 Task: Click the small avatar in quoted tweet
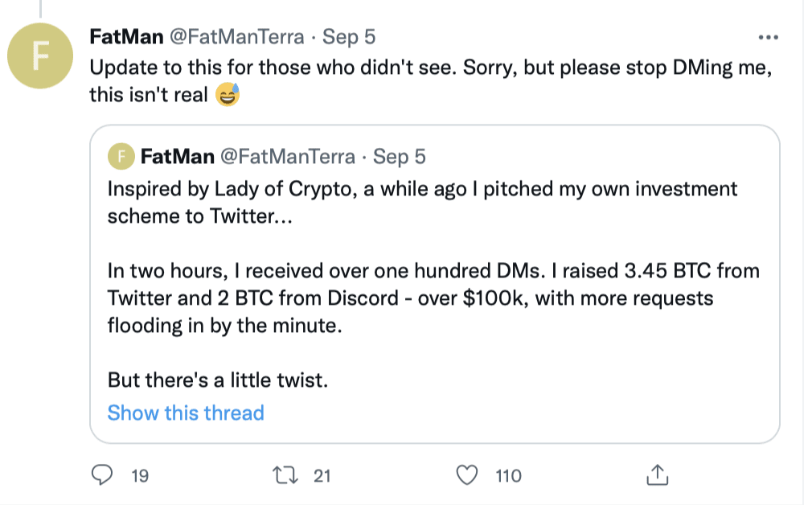click(121, 157)
